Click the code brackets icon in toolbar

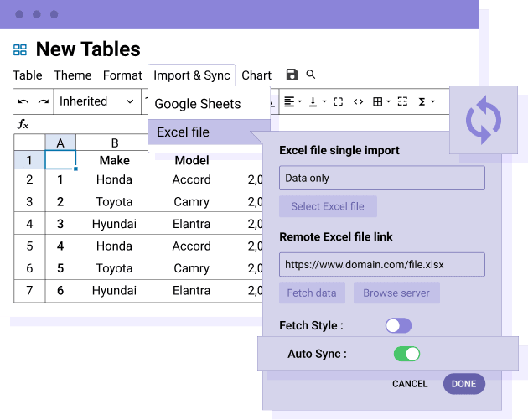[x=358, y=101]
